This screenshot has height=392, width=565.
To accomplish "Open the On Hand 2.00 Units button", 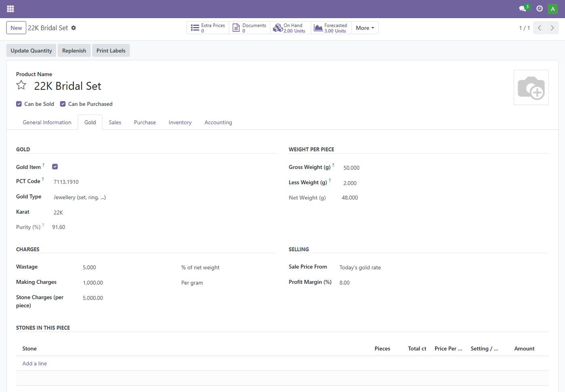I will click(290, 28).
